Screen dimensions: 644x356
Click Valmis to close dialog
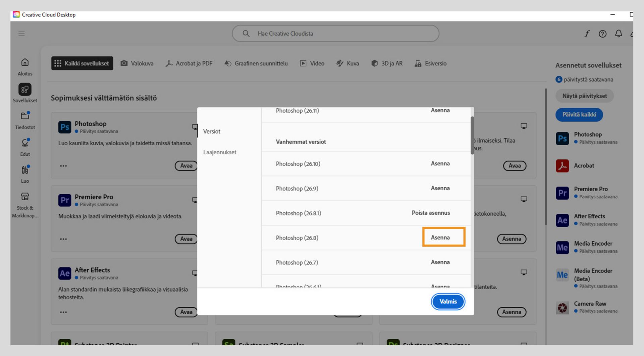[448, 302]
